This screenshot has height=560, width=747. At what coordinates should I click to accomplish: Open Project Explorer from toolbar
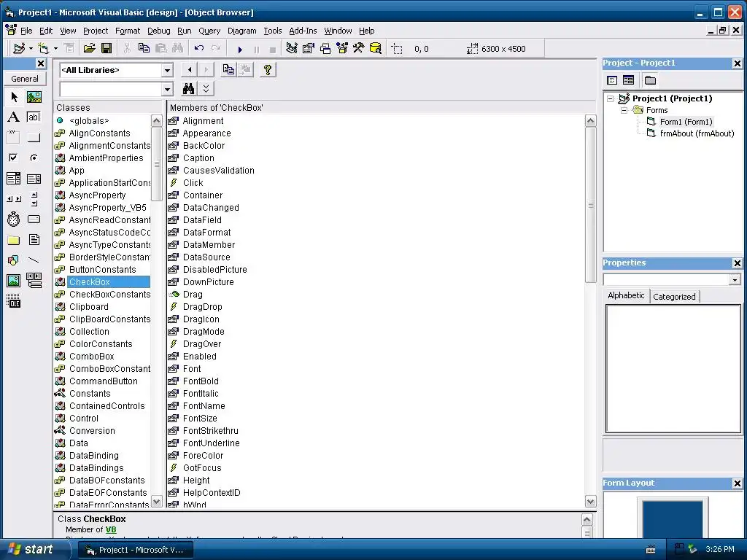292,49
